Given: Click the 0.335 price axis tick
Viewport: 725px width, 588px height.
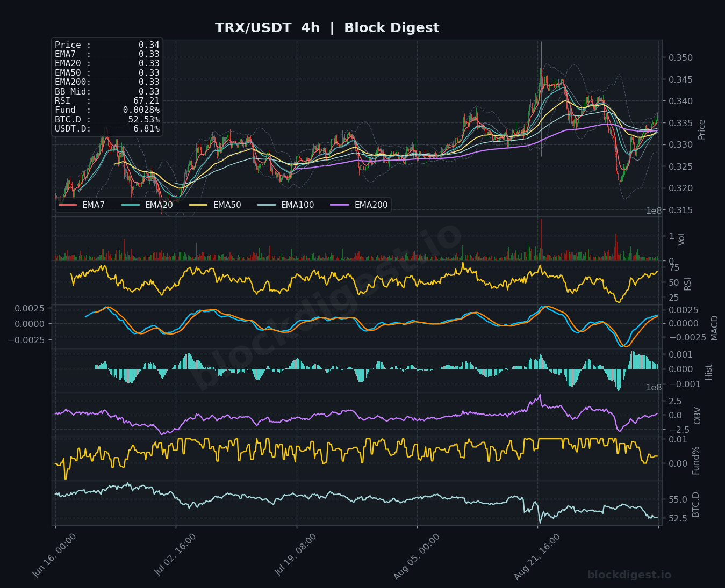Looking at the screenshot, I should point(681,124).
